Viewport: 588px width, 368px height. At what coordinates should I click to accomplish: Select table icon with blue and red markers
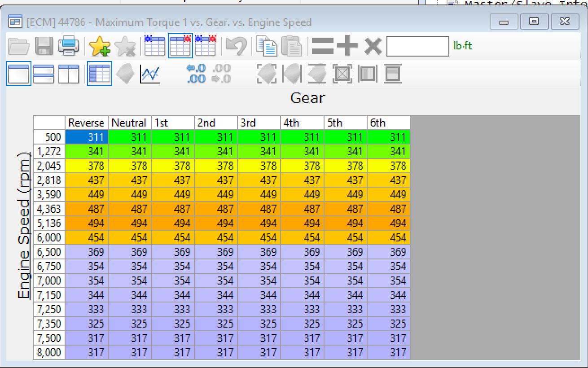tap(205, 45)
